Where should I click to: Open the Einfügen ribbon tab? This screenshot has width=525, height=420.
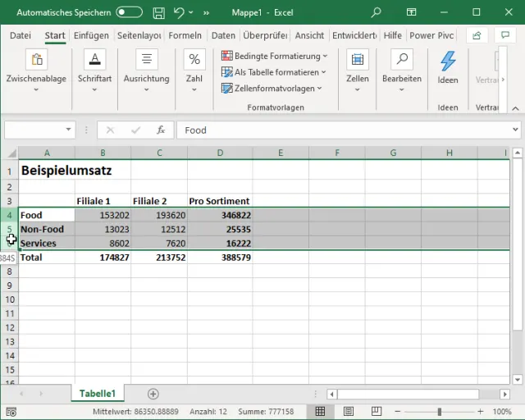tap(90, 35)
